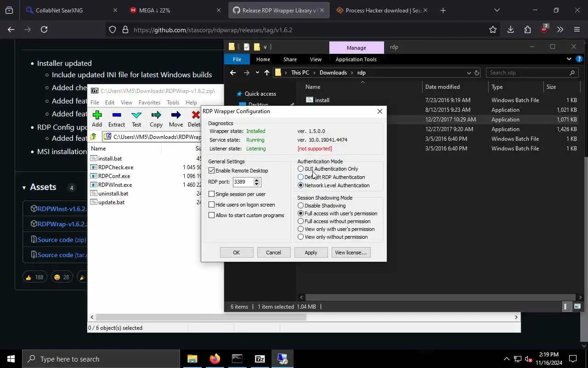Image resolution: width=588 pixels, height=368 pixels.
Task: Switch to the CollabNet SearXNG tab
Action: 71,10
